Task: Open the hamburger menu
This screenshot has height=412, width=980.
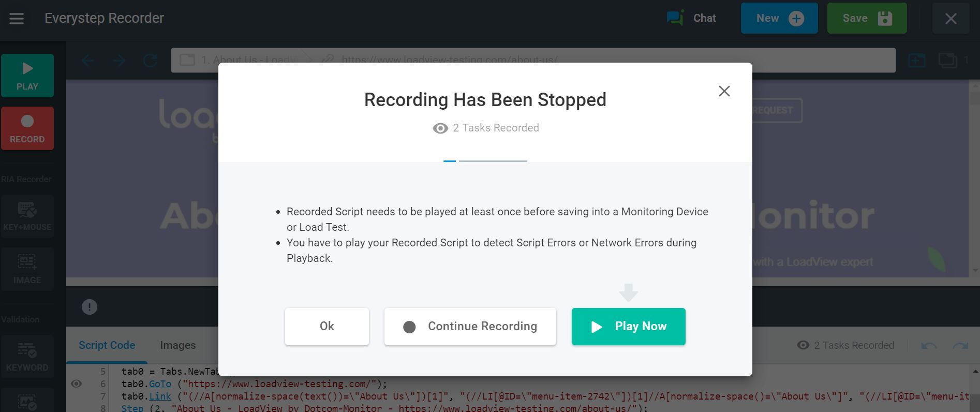Action: tap(17, 18)
